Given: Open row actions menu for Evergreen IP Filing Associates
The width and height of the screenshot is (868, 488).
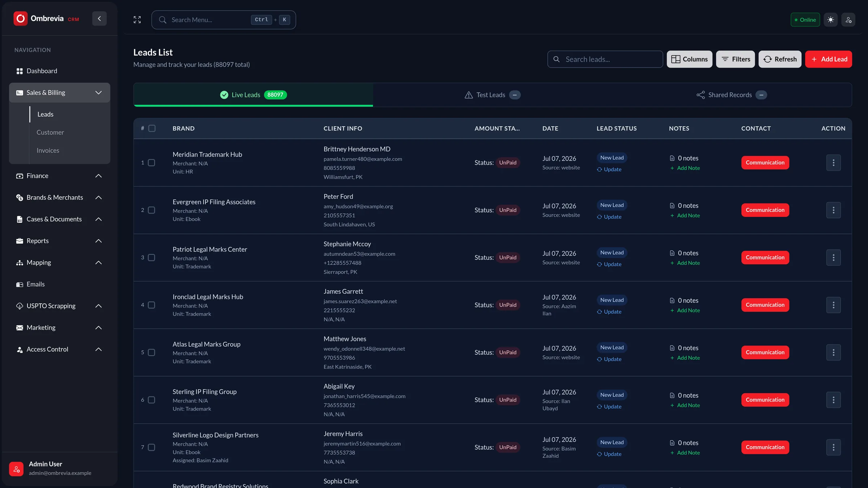Looking at the screenshot, I should [833, 210].
